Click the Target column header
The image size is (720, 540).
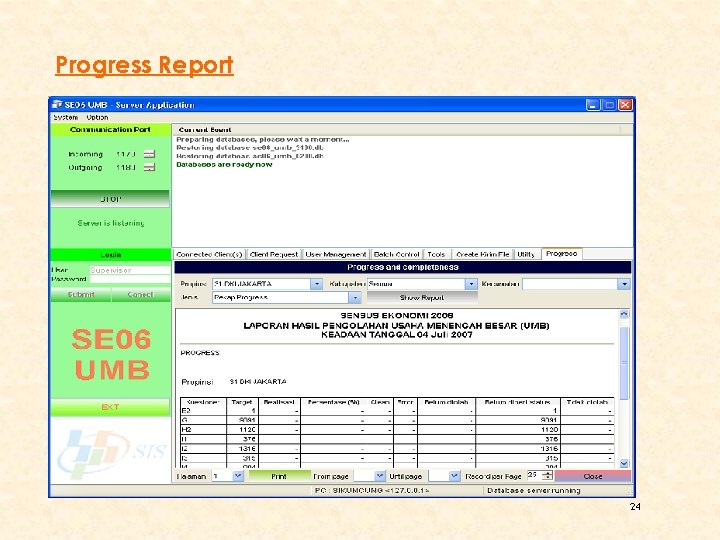click(242, 402)
